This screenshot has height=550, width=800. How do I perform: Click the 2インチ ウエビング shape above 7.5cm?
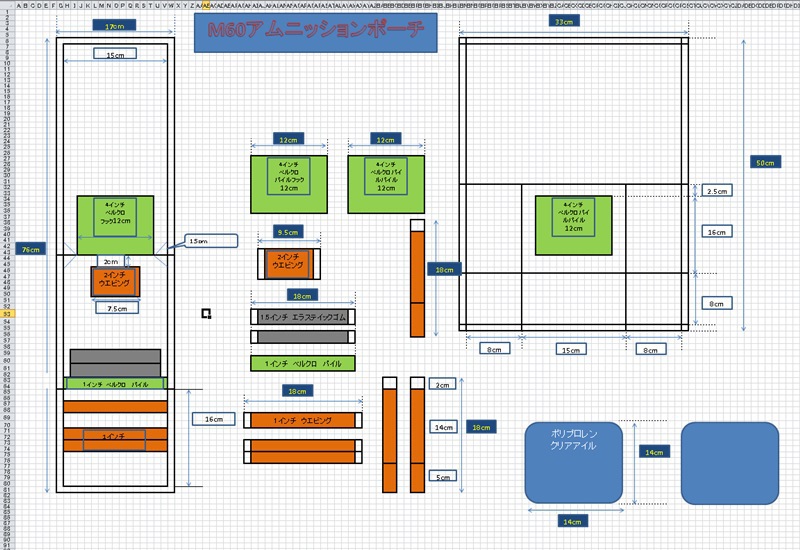(x=115, y=281)
